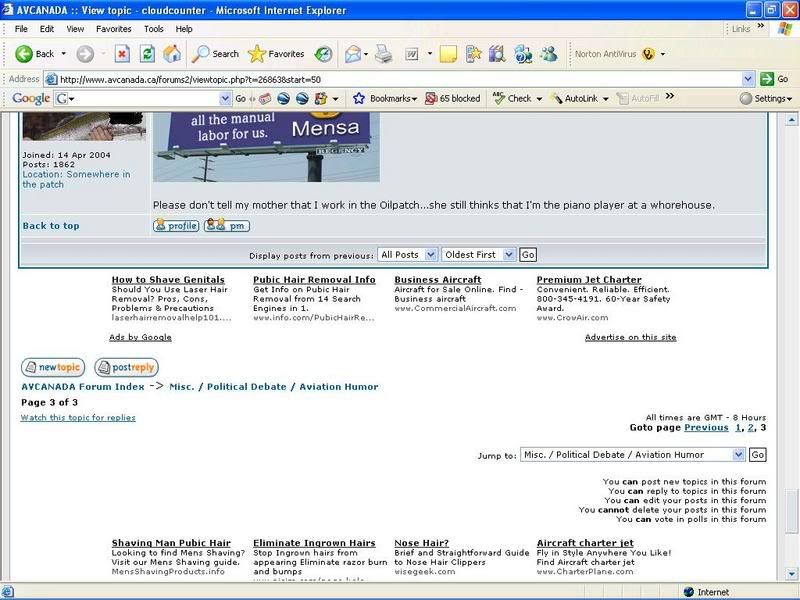Expand AutoLink dropdown arrow
This screenshot has height=600, width=800.
click(x=606, y=98)
